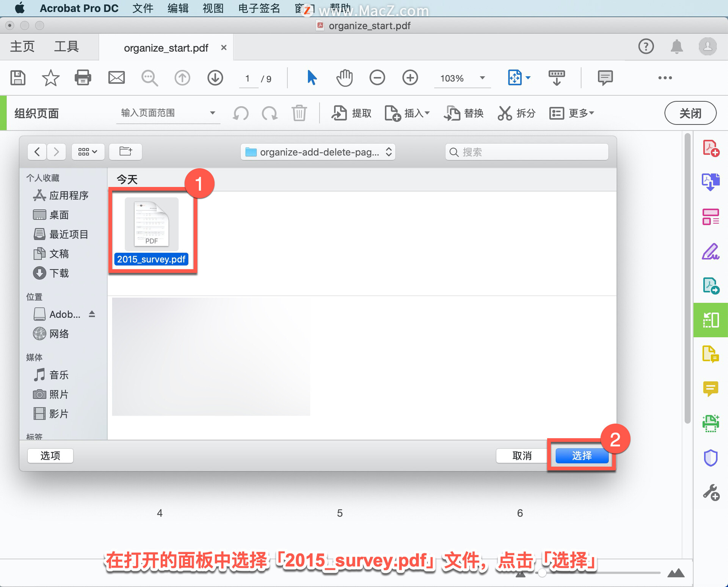This screenshot has width=728, height=587.
Task: Open the page range dropdown arrow
Action: (213, 113)
